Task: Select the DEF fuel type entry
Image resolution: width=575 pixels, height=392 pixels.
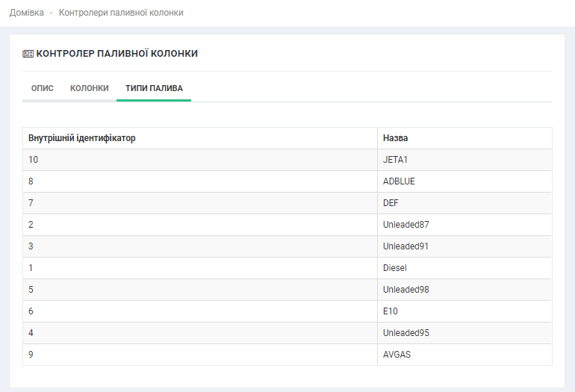Action: coord(391,203)
